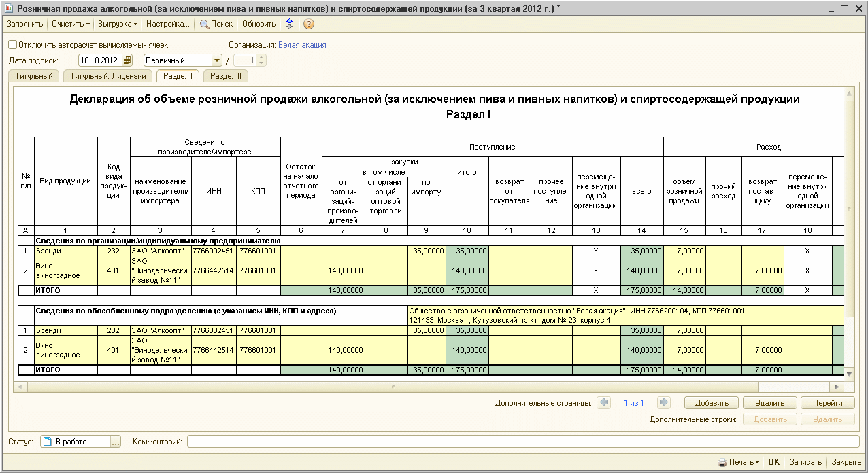Click the Заполнить toolbar button
The height and width of the screenshot is (473, 868).
click(24, 24)
